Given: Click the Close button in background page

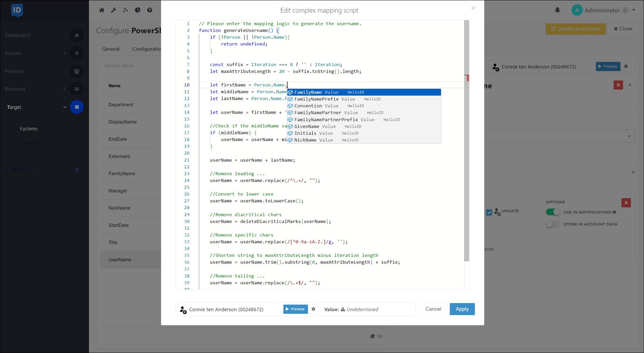Looking at the screenshot, I should 623,29.
